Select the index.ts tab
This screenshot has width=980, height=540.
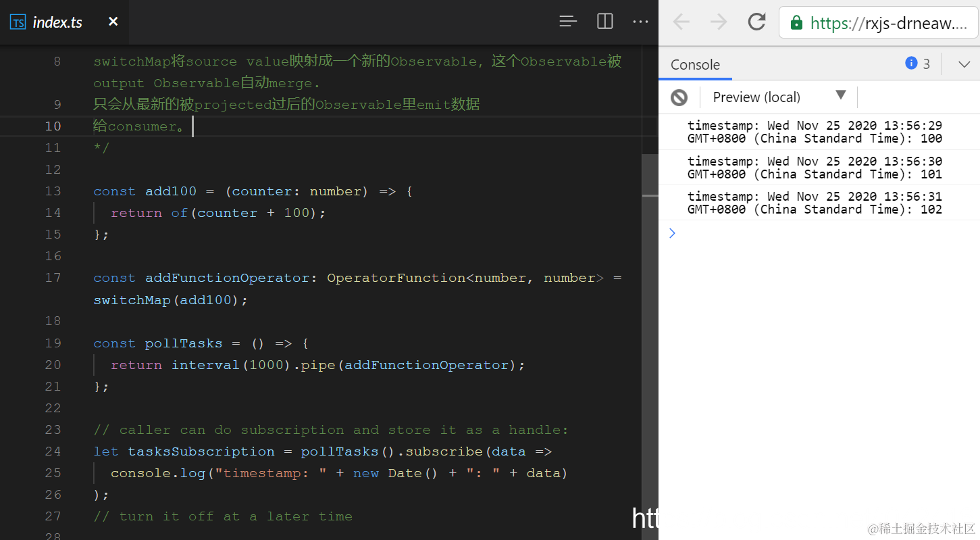tap(64, 22)
